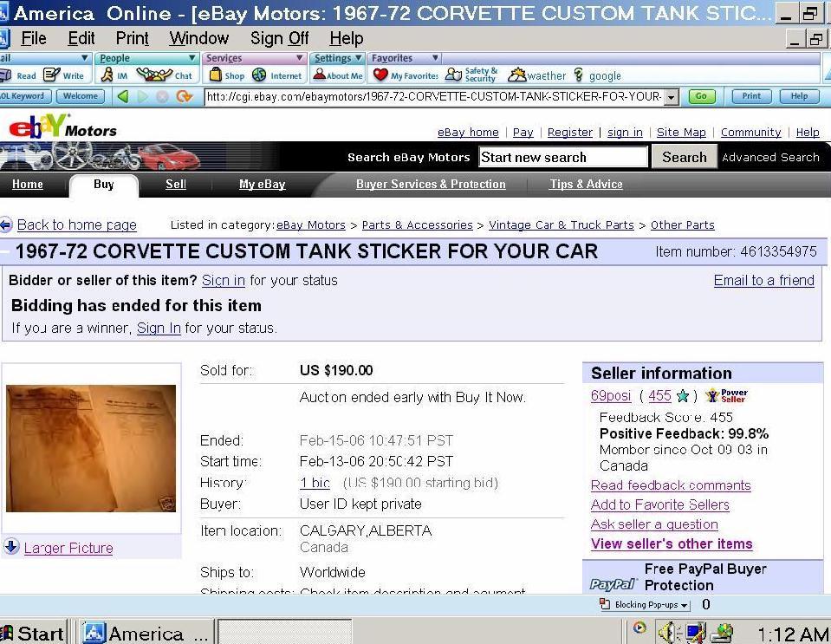Open the weather toolbar shortcut
The width and height of the screenshot is (831, 644).
pyautogui.click(x=537, y=75)
